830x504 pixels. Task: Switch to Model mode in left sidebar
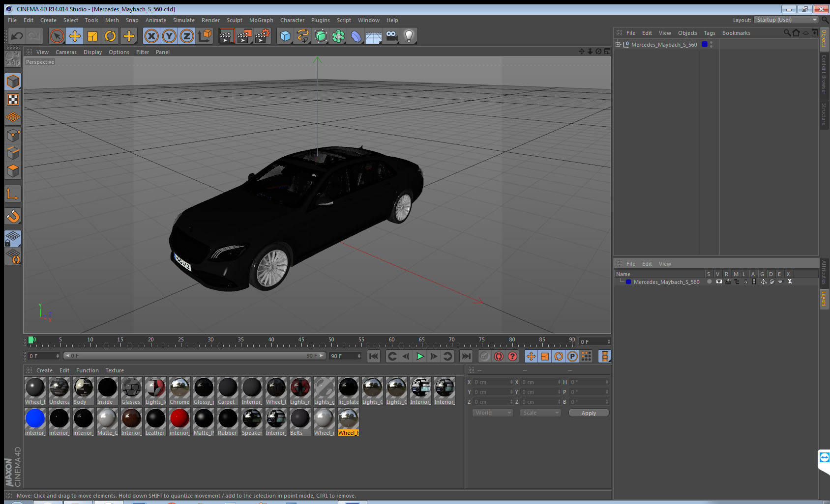(13, 82)
